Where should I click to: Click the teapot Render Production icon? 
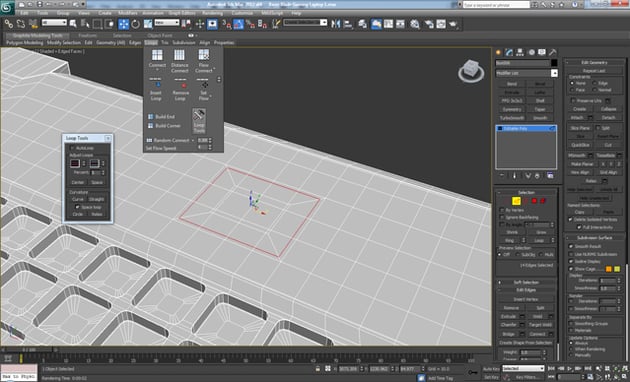tap(453, 24)
